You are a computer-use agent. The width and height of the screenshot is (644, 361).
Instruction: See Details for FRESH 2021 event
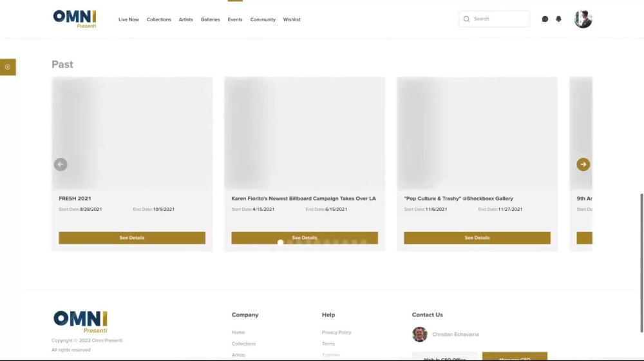(132, 238)
